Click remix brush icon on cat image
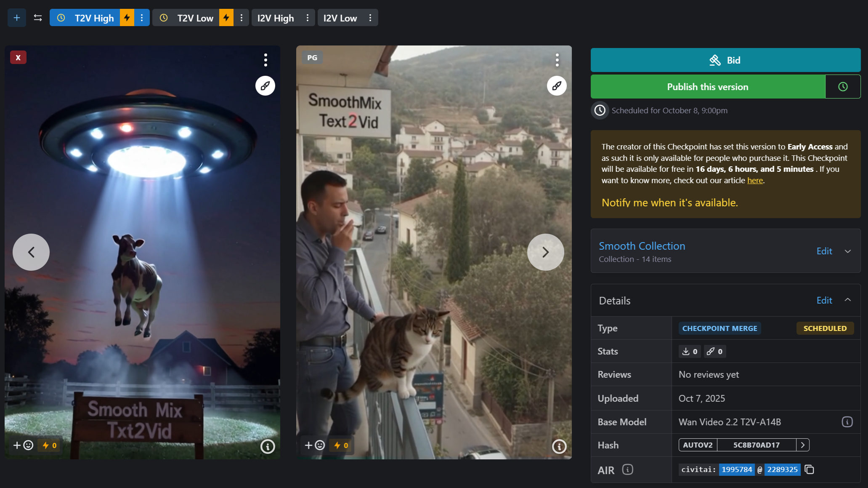 [557, 86]
